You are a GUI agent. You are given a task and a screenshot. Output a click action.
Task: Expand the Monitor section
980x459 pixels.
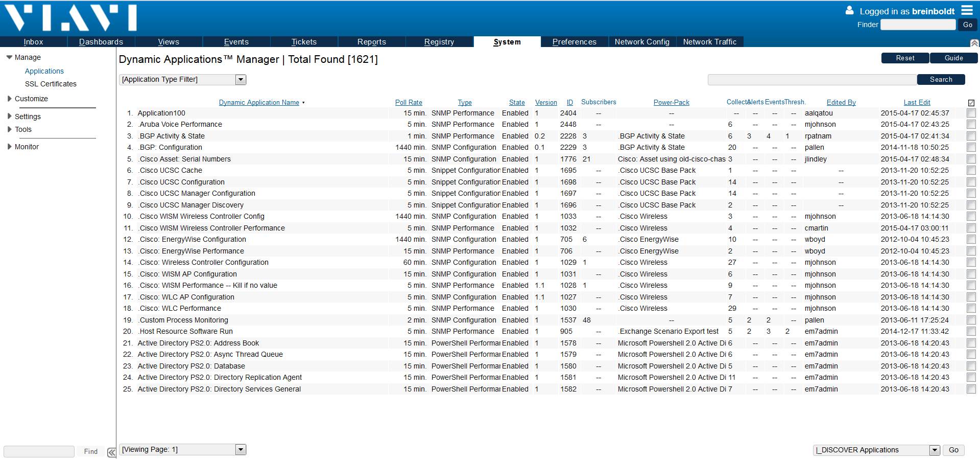click(x=9, y=147)
